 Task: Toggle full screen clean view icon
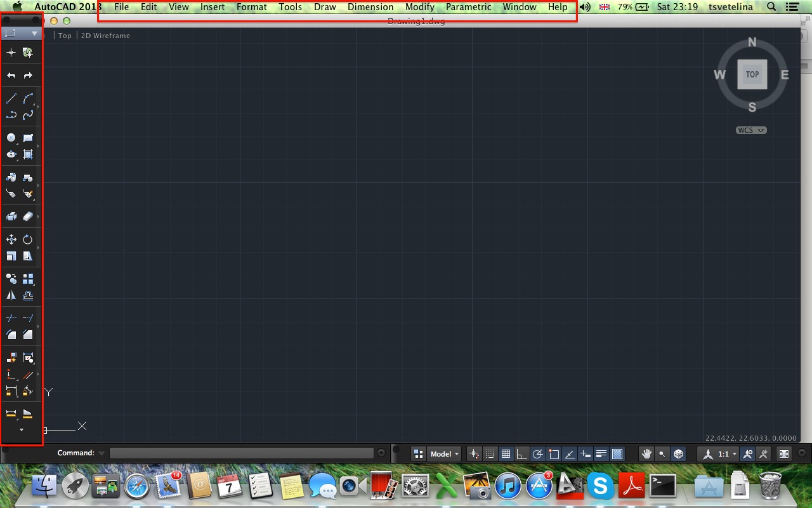tap(784, 453)
